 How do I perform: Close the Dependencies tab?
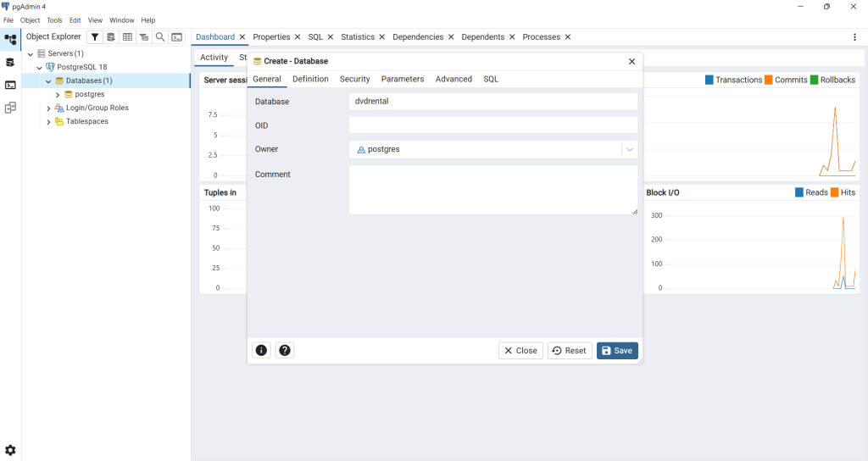451,37
